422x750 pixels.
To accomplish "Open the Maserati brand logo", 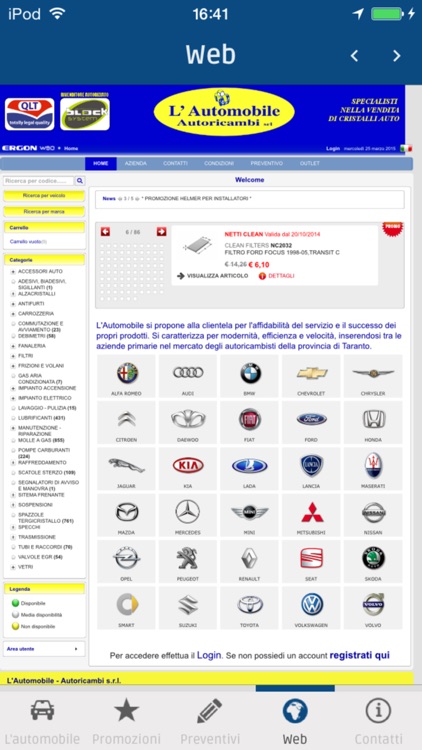I will [373, 465].
